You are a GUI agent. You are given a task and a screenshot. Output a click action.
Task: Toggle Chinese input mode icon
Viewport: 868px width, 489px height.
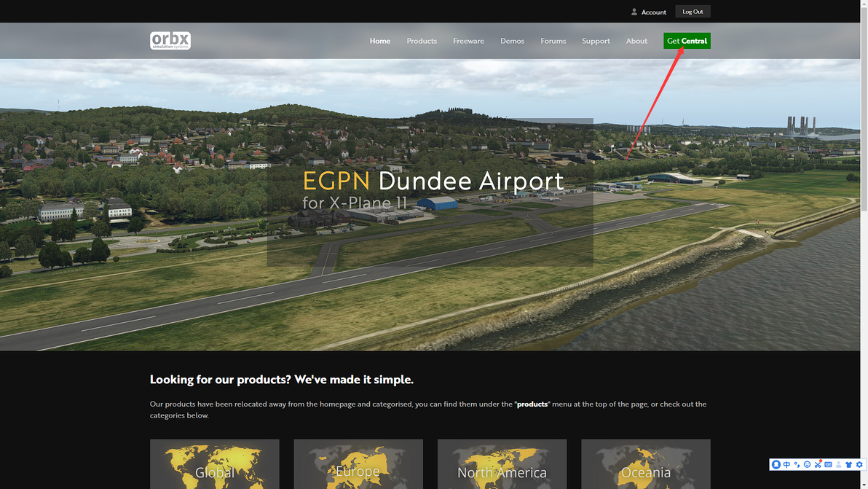pyautogui.click(x=786, y=465)
